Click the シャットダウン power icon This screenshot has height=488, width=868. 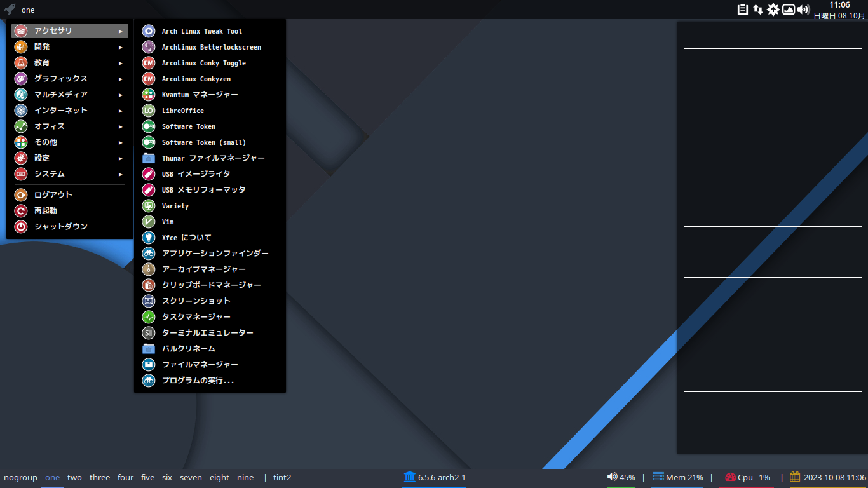click(21, 227)
